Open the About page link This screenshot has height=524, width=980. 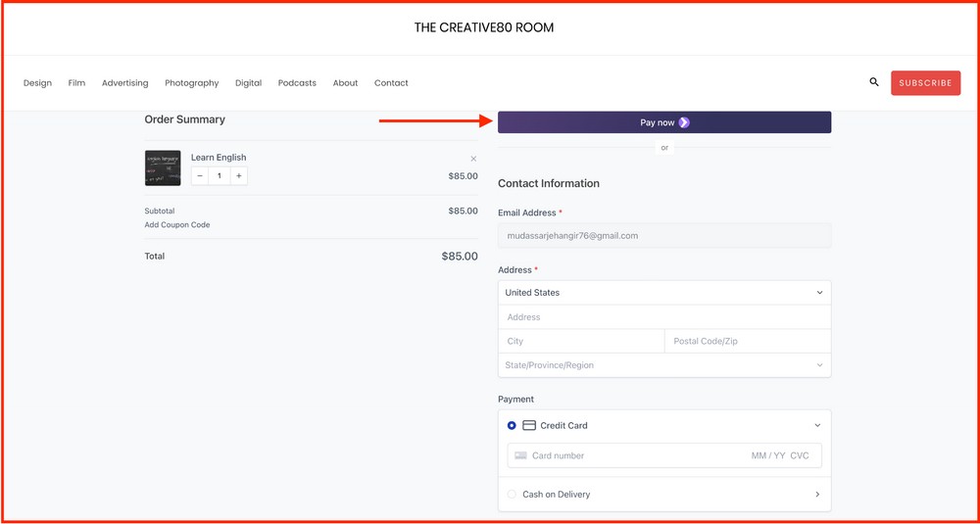pyautogui.click(x=345, y=83)
